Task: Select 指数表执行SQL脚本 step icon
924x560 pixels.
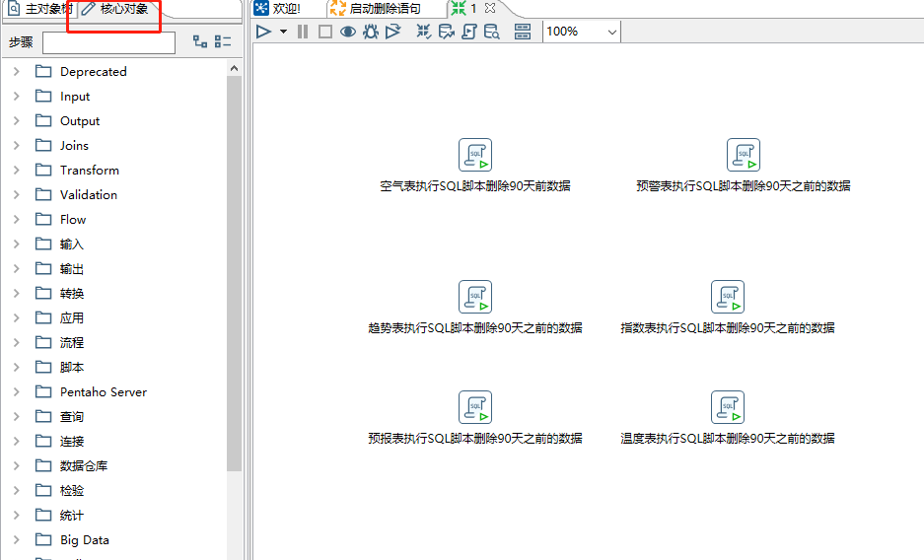Action: [727, 297]
